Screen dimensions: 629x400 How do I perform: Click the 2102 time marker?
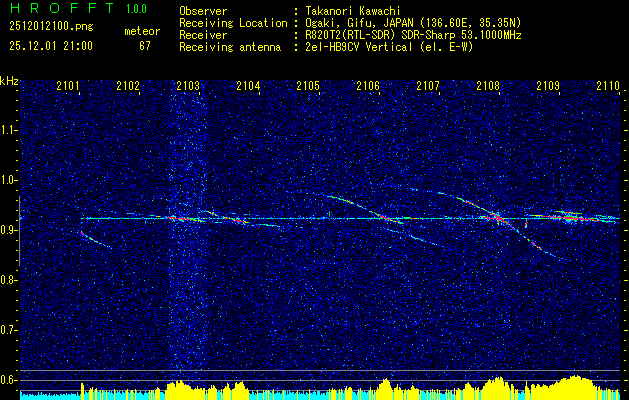point(128,86)
